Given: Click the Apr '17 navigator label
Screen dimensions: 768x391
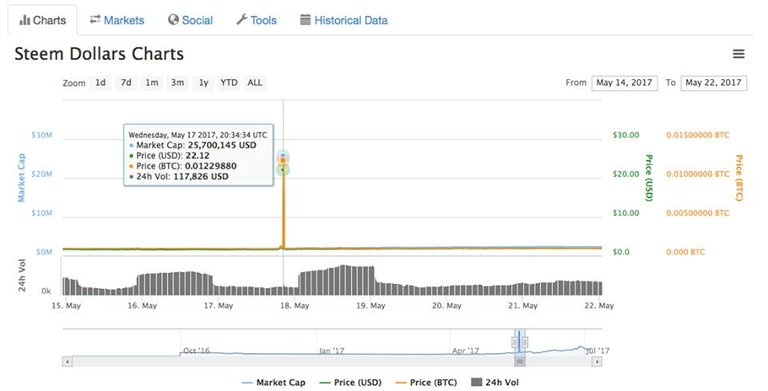Looking at the screenshot, I should pos(465,351).
